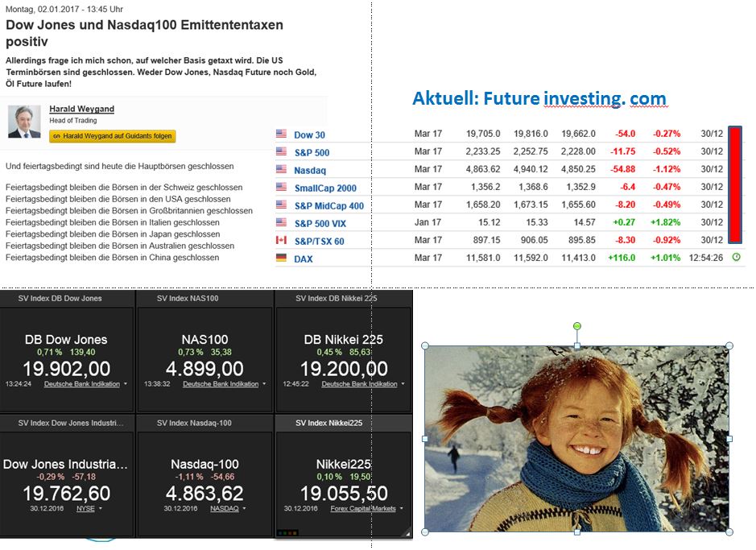Image resolution: width=756 pixels, height=550 pixels.
Task: Expand the NYSE exchange dropdown arrow
Action: point(97,509)
